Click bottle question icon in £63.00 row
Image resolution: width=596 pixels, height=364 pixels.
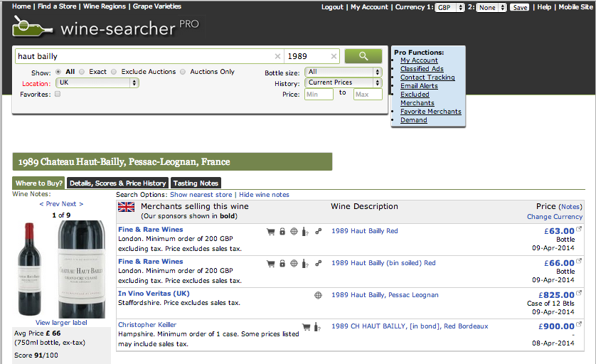tap(305, 231)
